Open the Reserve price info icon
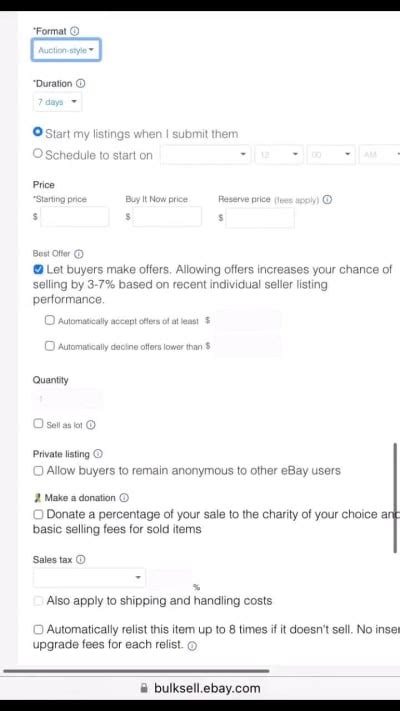 [327, 200]
